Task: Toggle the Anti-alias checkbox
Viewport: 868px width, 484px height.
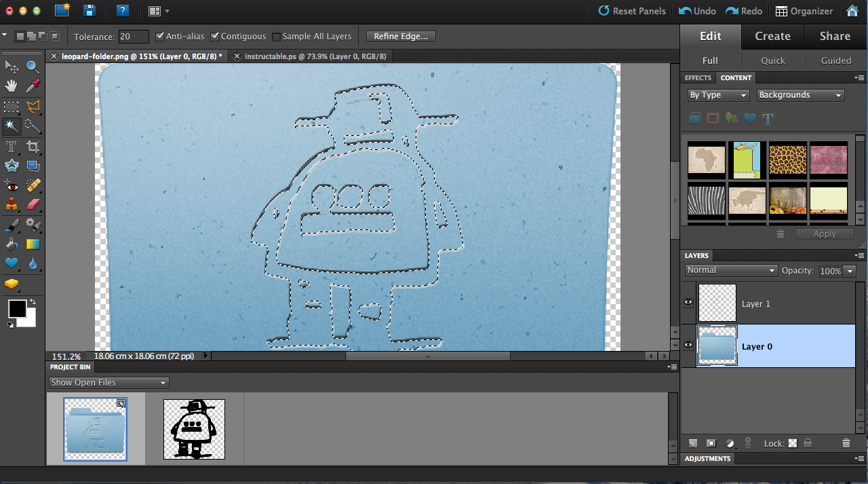Action: (160, 36)
